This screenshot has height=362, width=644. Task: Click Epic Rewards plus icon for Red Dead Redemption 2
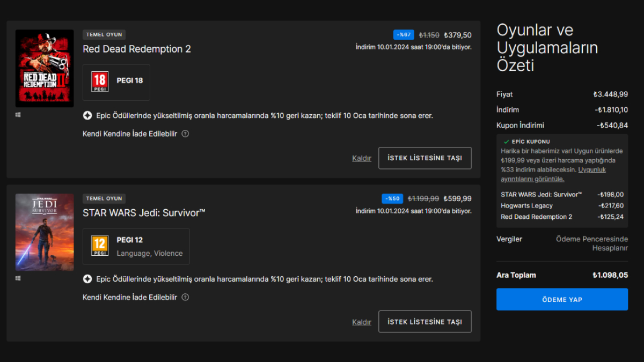[87, 115]
